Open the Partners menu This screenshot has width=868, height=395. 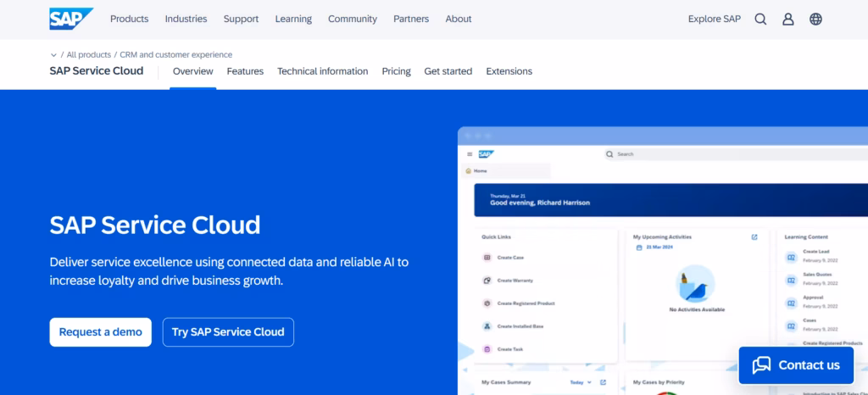click(x=411, y=19)
